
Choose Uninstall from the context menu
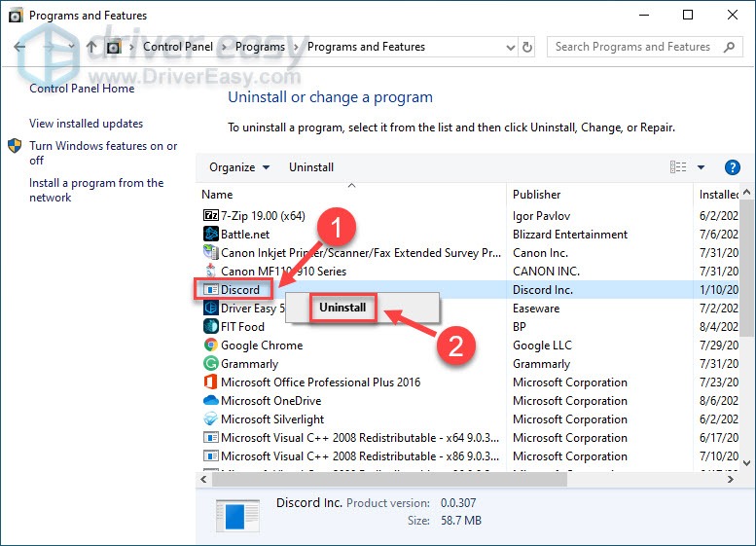[342, 308]
